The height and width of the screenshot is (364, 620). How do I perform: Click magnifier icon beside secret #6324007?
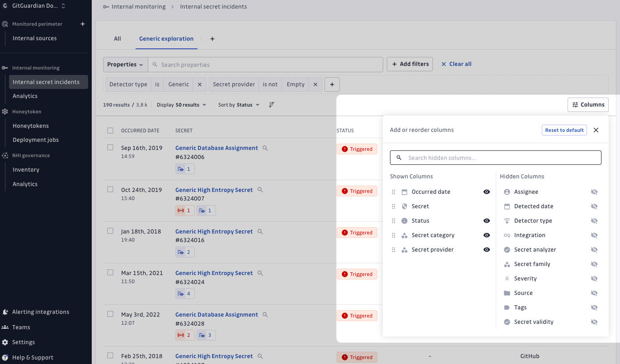(x=260, y=190)
